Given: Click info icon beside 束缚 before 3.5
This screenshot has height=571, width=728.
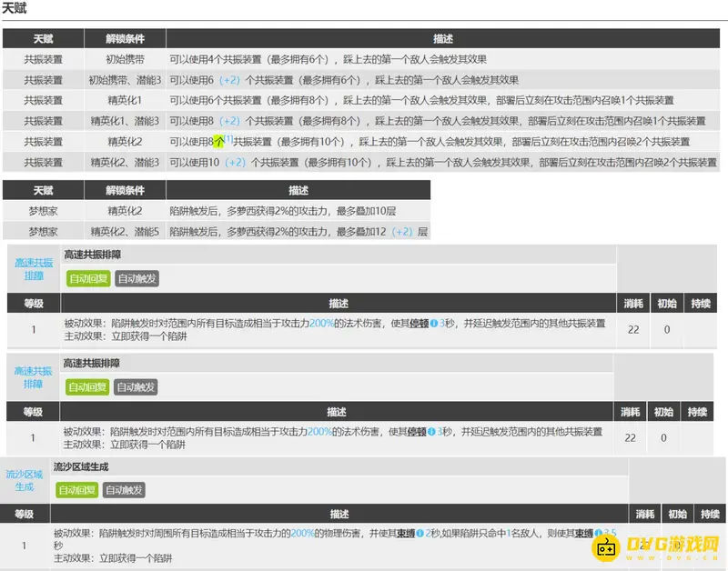Looking at the screenshot, I should [x=598, y=534].
